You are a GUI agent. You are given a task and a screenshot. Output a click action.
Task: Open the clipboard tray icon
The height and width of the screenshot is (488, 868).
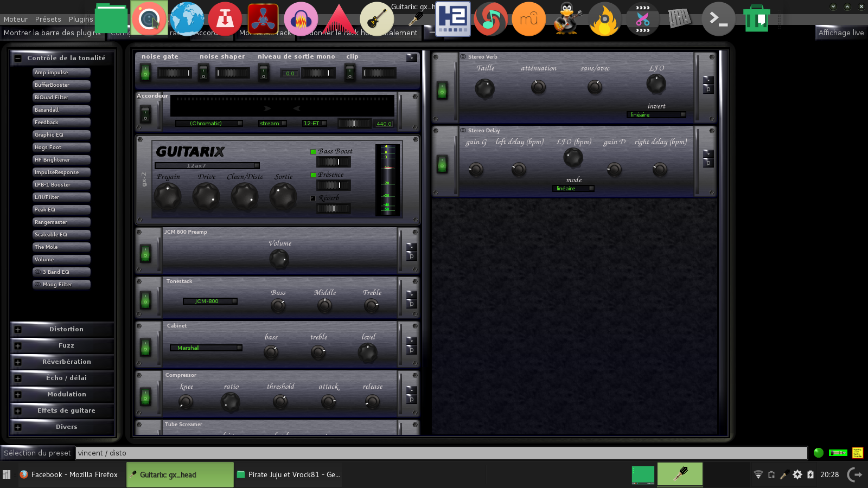point(771,475)
